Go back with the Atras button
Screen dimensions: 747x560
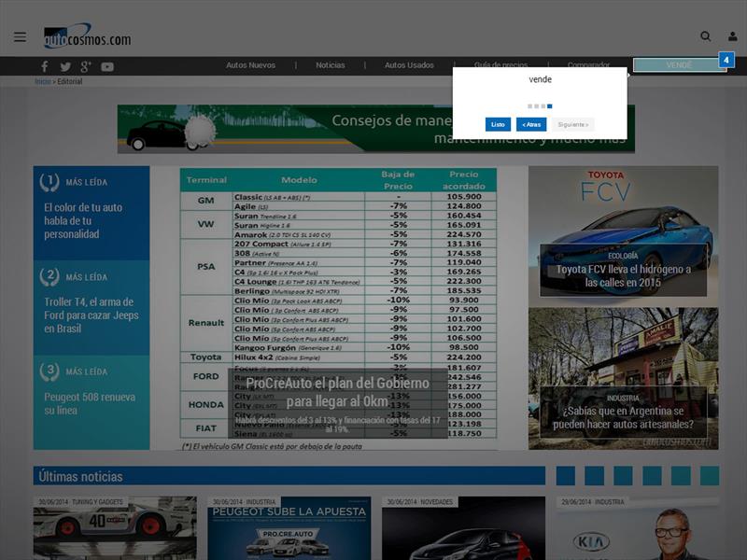click(530, 124)
